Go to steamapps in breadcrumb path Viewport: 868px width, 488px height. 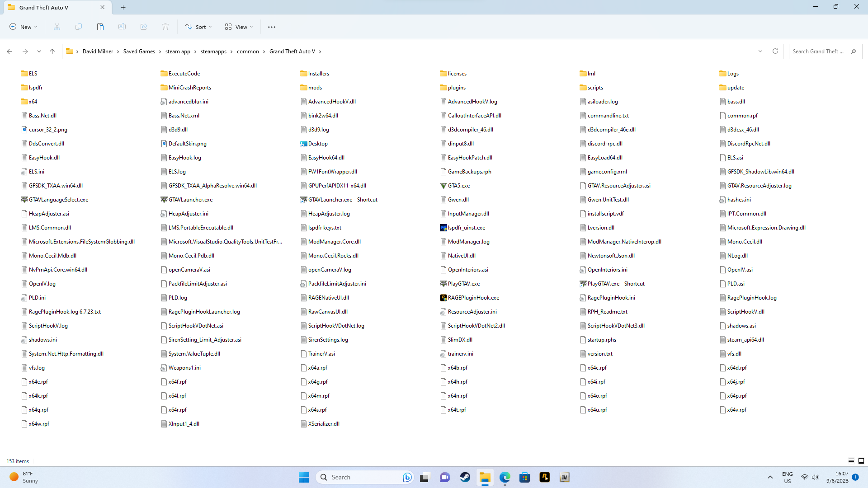tap(213, 52)
